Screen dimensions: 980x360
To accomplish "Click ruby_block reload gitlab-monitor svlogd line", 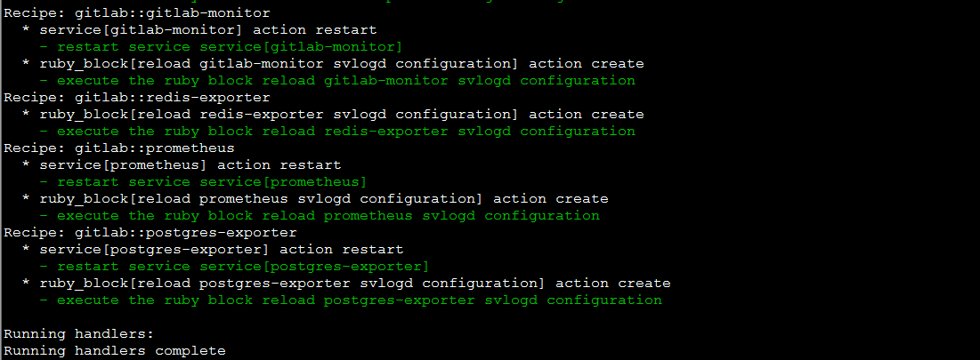I will 342,64.
